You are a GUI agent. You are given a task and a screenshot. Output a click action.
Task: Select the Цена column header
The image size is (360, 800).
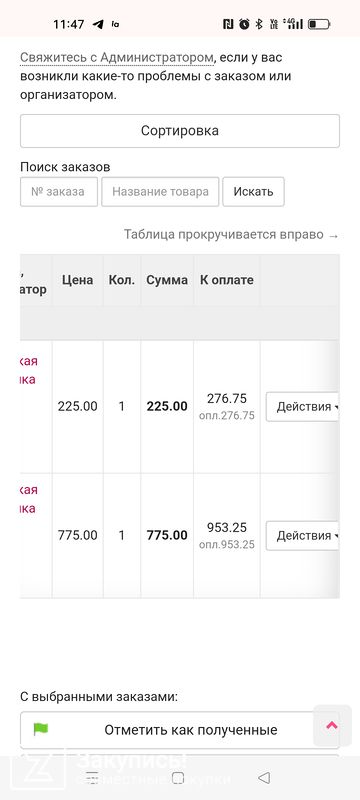[78, 280]
